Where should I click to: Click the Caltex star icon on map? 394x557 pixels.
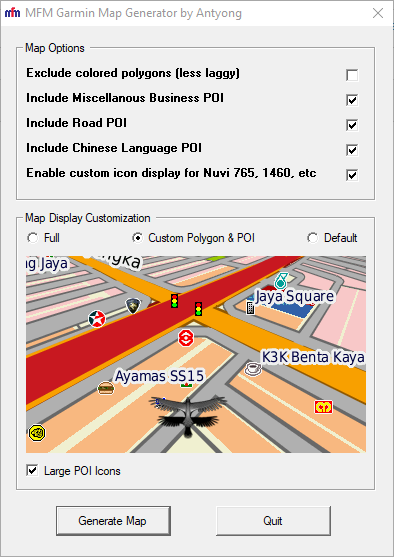(x=97, y=319)
